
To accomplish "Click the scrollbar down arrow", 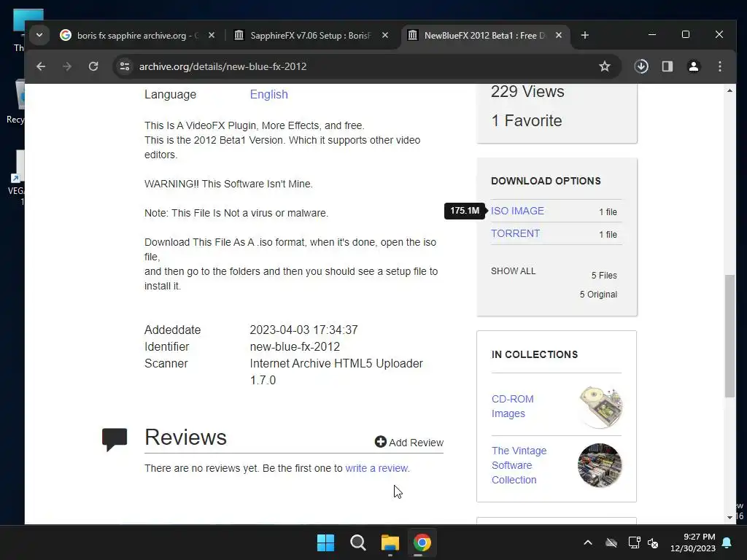I will pyautogui.click(x=729, y=518).
